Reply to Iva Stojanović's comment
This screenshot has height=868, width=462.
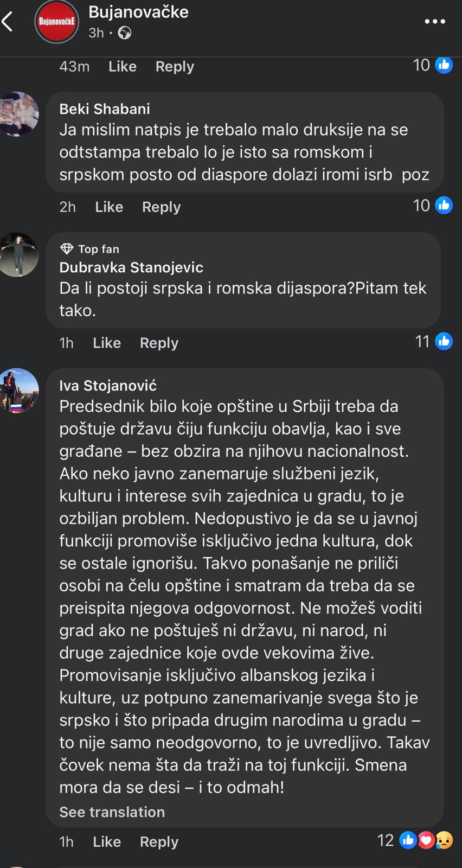click(x=159, y=841)
